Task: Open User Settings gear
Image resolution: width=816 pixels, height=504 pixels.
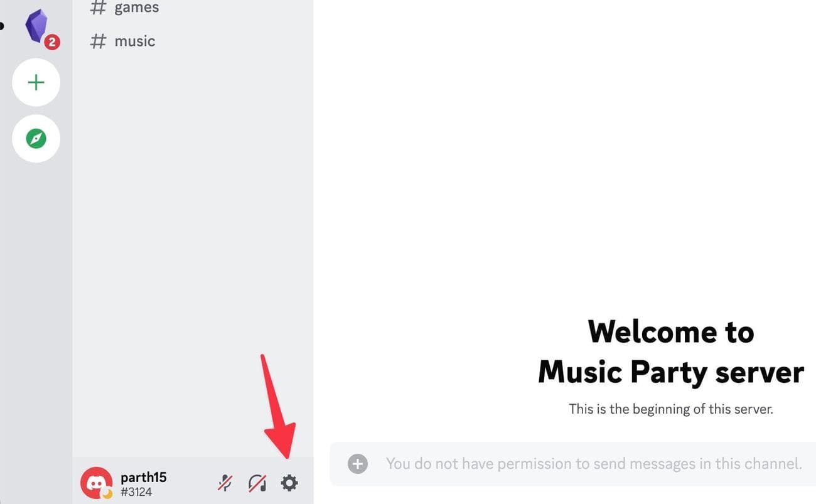Action: tap(289, 483)
